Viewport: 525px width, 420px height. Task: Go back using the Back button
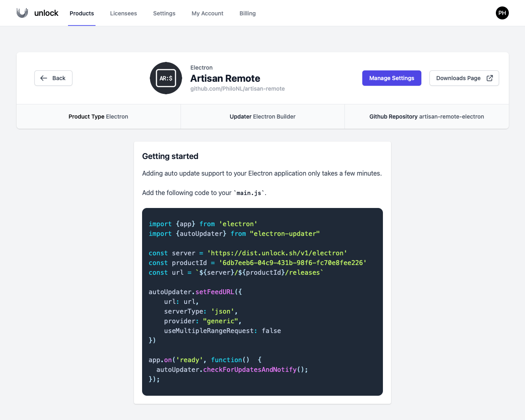point(53,78)
